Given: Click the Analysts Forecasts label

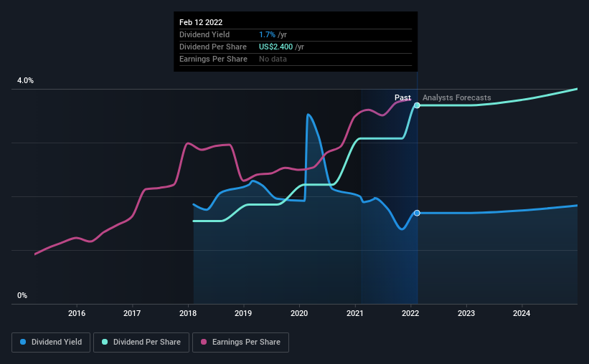Looking at the screenshot, I should point(457,97).
